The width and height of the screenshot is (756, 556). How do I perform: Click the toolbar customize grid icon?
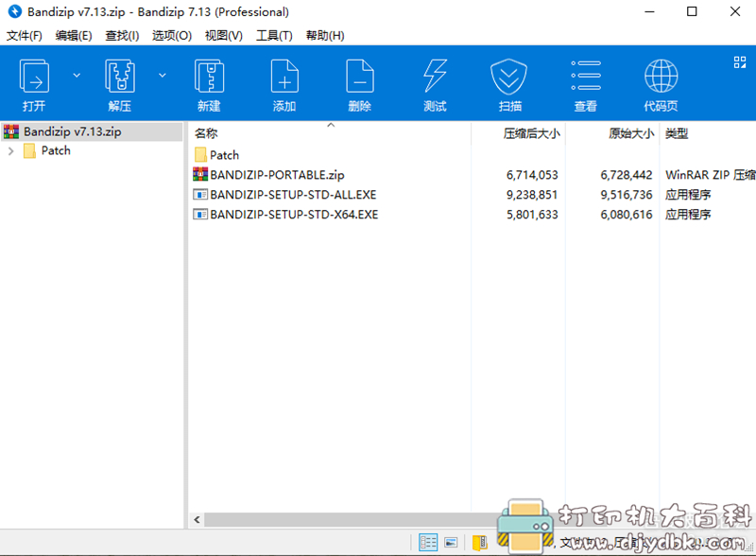click(x=740, y=62)
